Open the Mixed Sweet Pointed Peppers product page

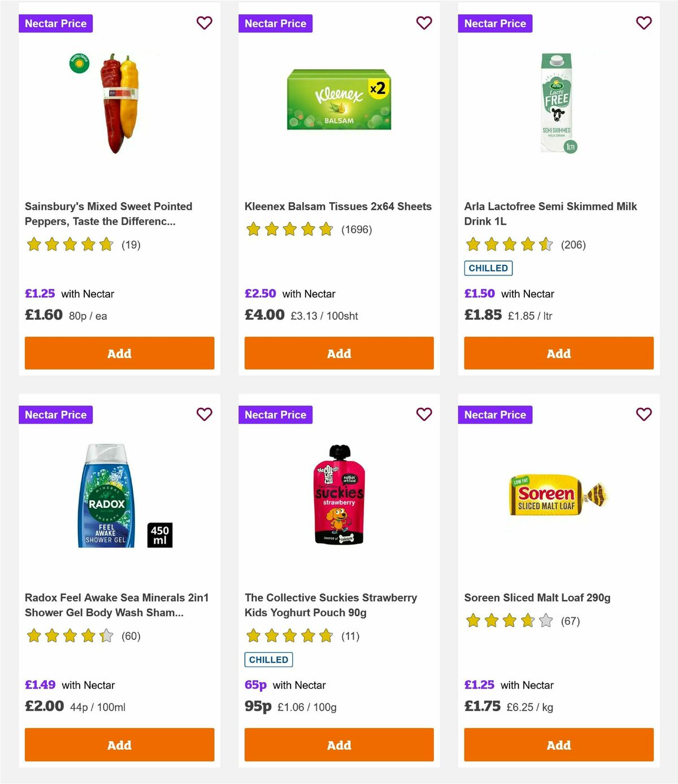[108, 214]
